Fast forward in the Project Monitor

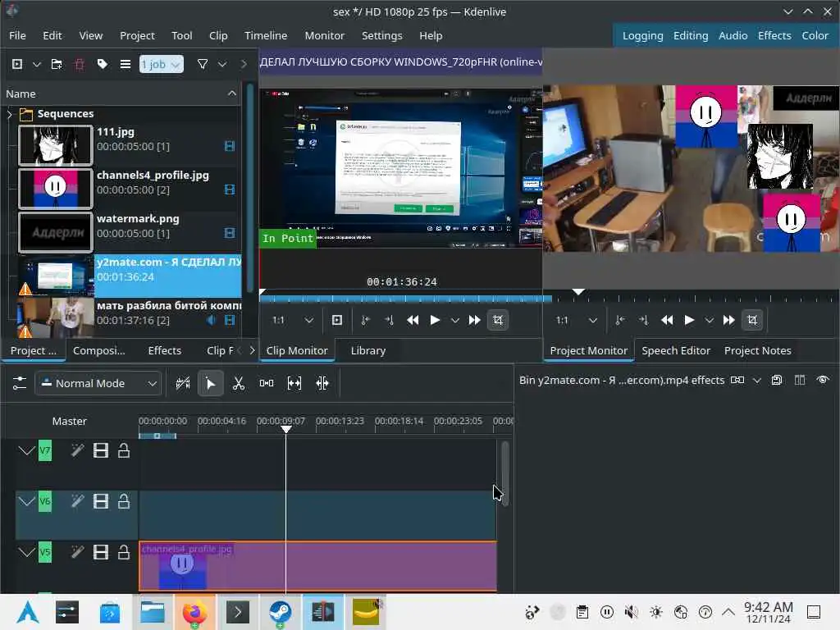click(x=728, y=321)
